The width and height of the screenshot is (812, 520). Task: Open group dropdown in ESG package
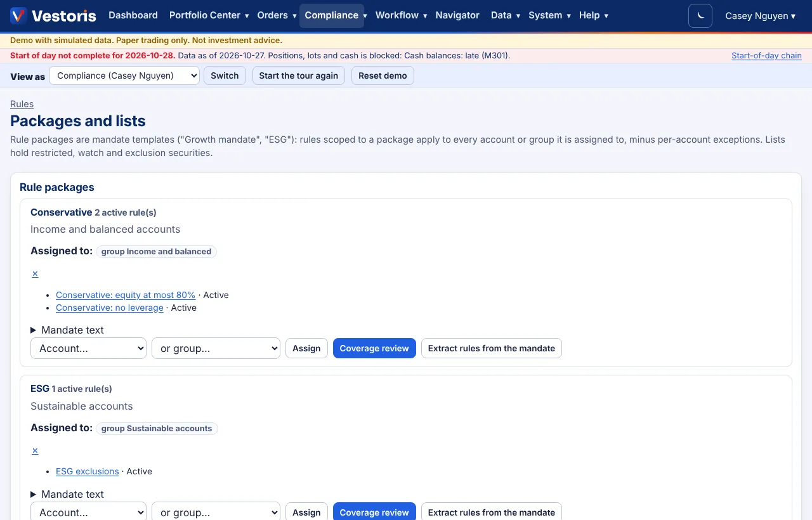216,512
